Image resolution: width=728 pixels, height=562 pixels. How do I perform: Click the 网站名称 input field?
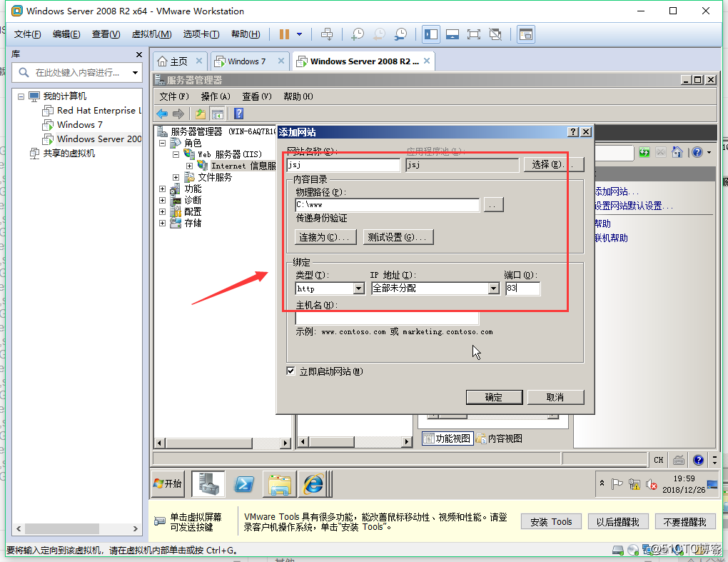tap(343, 165)
